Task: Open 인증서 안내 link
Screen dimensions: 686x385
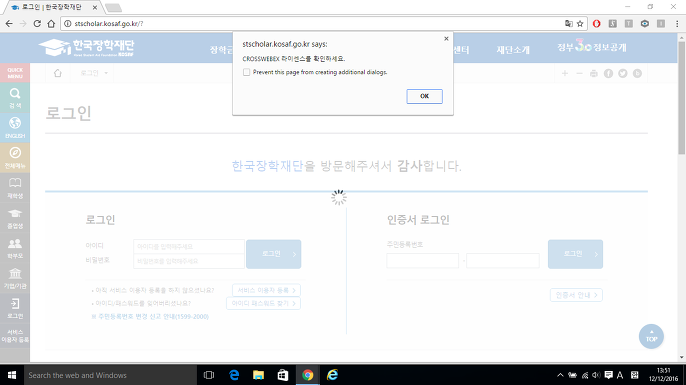Action: [576, 295]
